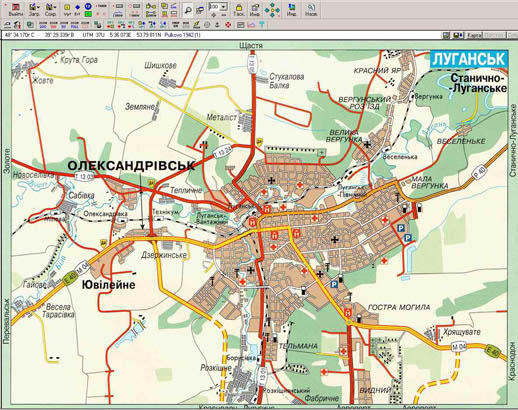Click the Инд. index map icon
Screen dimensions: 518x410
(291, 10)
